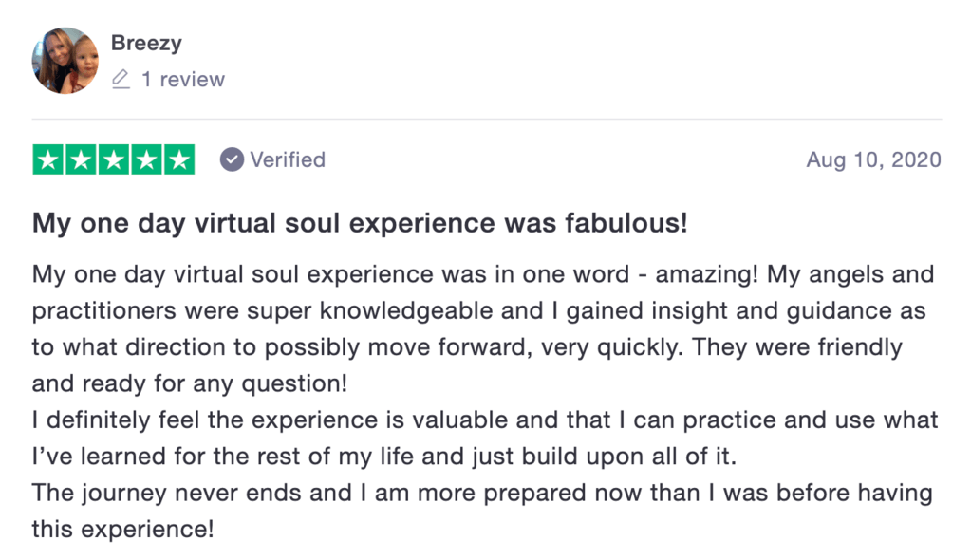Open the '1 review' count link
The height and width of the screenshot is (560, 971).
(x=182, y=80)
